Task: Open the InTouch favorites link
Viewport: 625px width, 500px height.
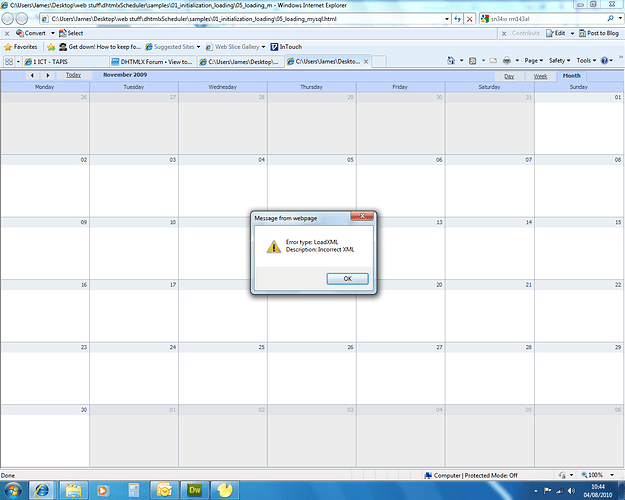Action: tap(286, 47)
